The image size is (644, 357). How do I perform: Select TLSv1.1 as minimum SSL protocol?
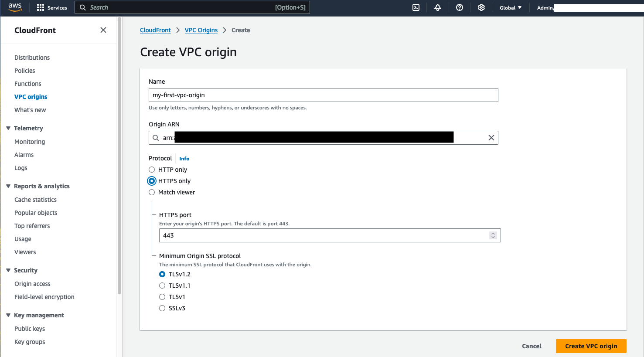[x=162, y=286]
